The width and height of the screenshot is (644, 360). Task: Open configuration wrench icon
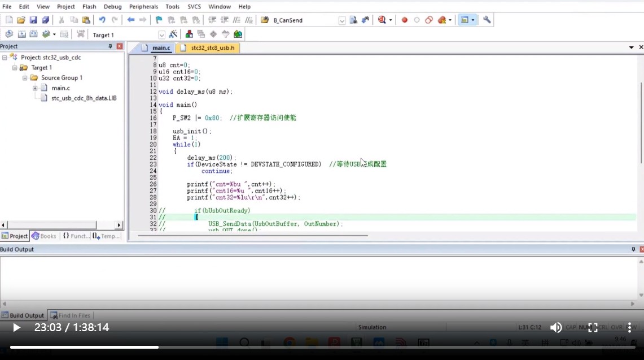tap(487, 20)
